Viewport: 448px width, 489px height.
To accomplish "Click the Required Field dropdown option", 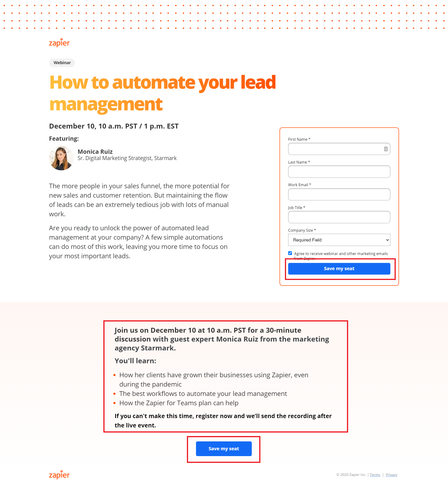I will click(x=339, y=239).
